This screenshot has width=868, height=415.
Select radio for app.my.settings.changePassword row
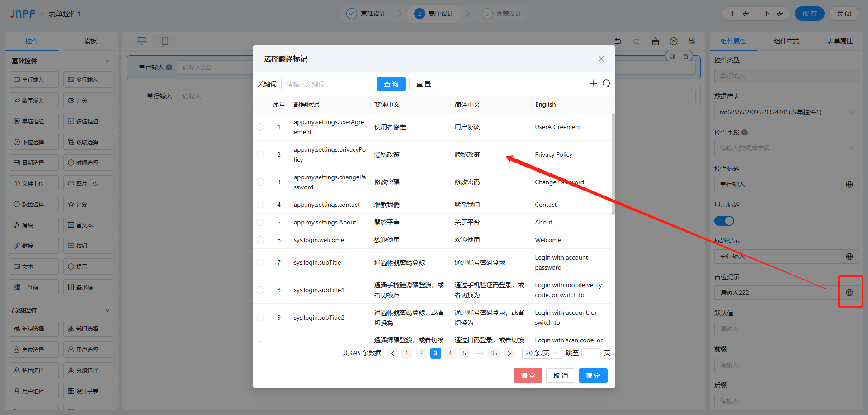pyautogui.click(x=260, y=182)
